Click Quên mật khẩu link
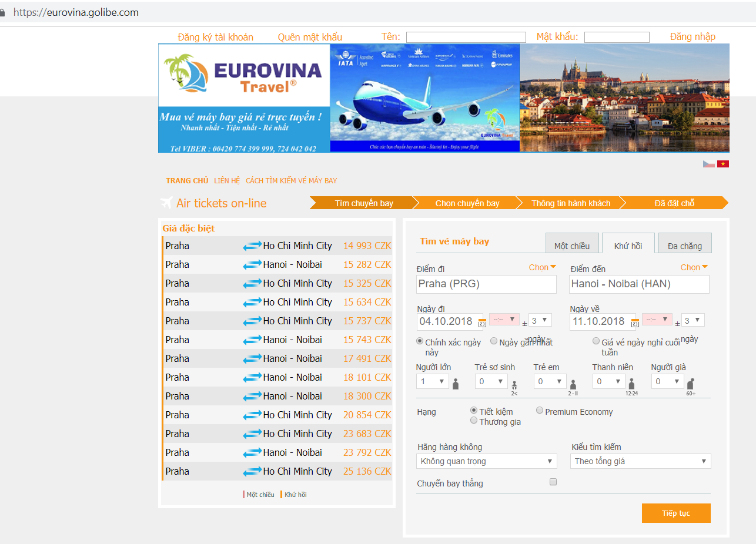This screenshot has height=544, width=756. coord(310,37)
